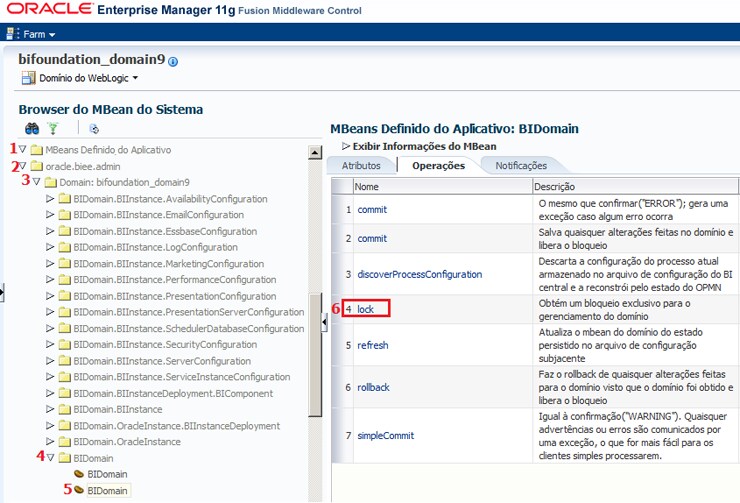Click the filter funnel icon

pyautogui.click(x=53, y=128)
